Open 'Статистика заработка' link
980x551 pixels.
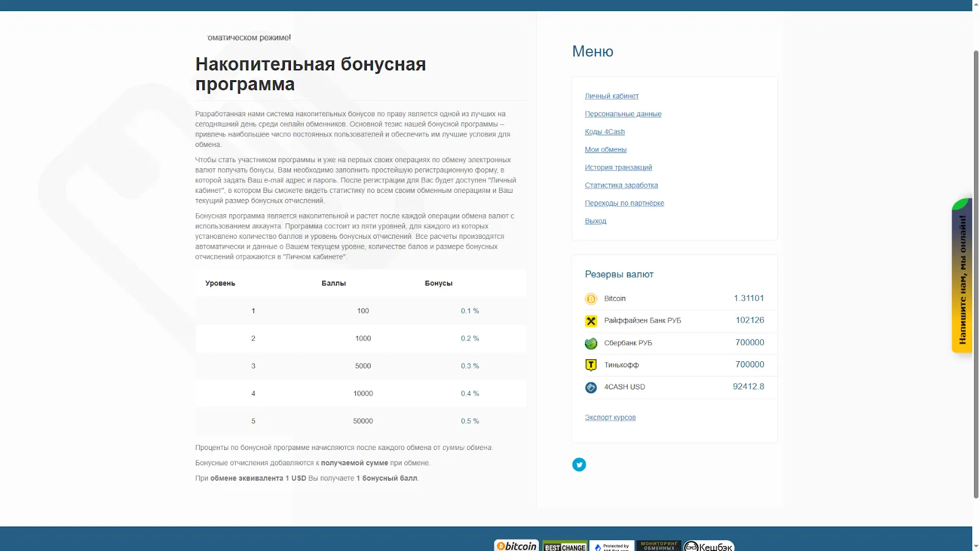point(621,185)
